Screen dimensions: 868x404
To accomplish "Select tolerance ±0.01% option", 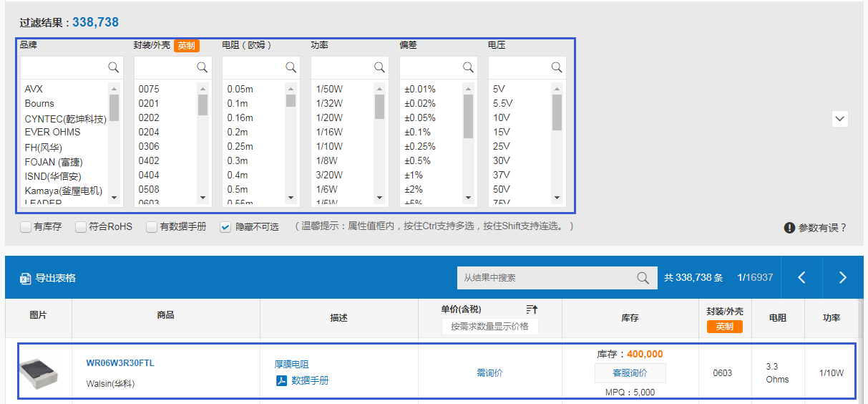I will click(420, 89).
